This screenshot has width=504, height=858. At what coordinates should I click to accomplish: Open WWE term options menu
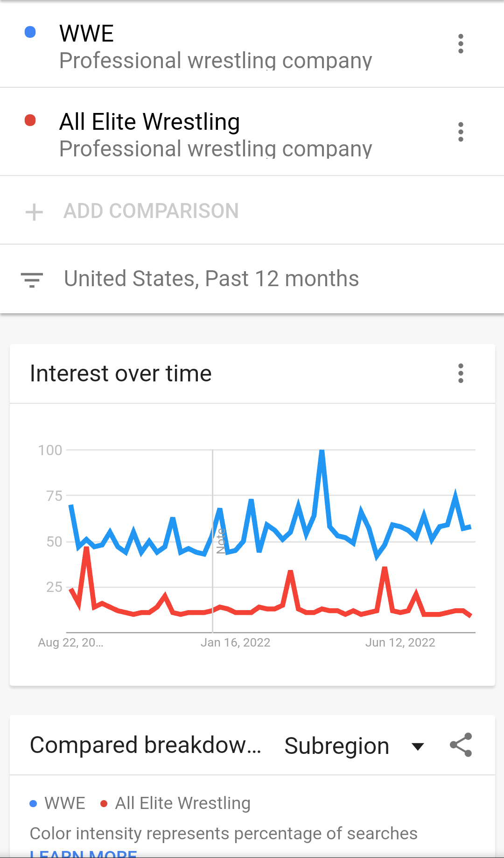coord(461,44)
